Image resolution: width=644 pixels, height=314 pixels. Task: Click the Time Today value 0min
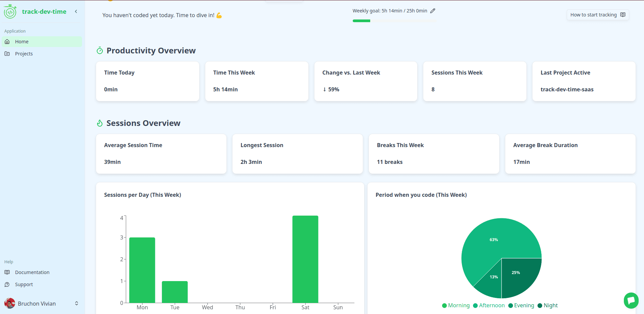pos(111,89)
